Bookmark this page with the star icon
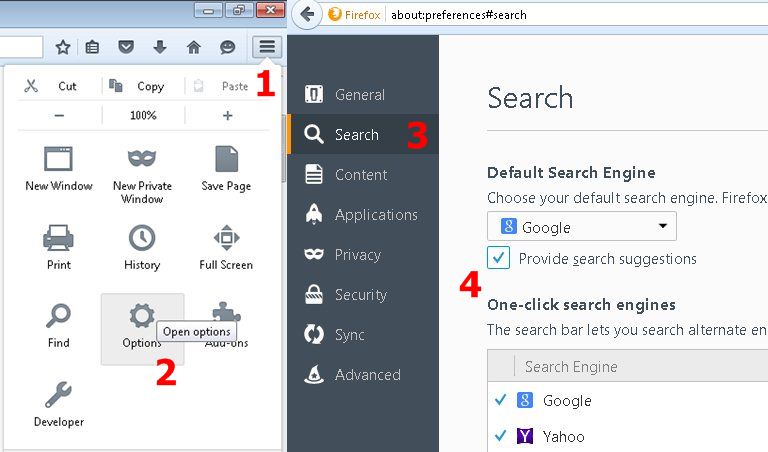The image size is (768, 452). [63, 47]
